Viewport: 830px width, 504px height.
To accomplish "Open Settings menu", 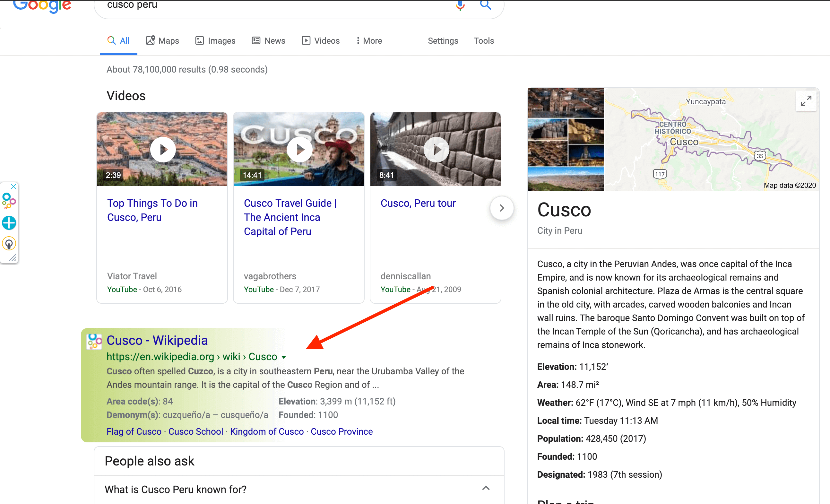I will (443, 41).
